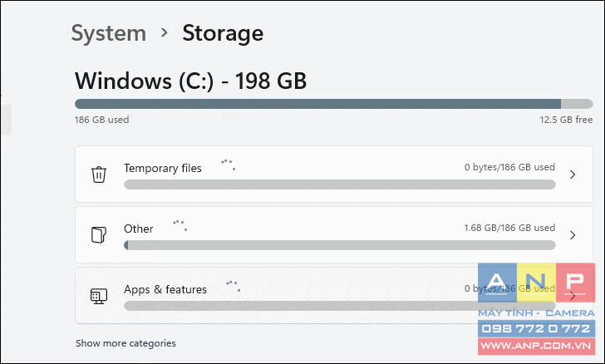
Task: Click the Temporary files trash can icon
Action: (x=99, y=175)
